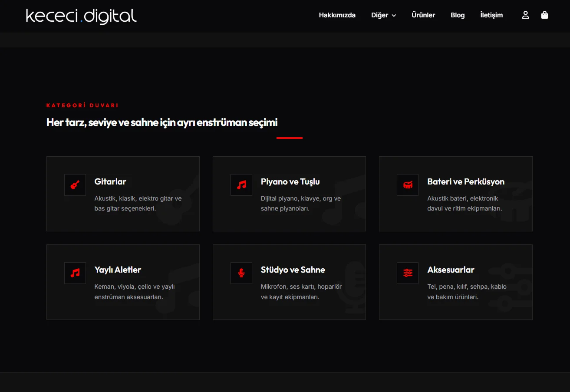This screenshot has width=570, height=392.
Task: Click the music note icon beside Piyano ve Tuşlu
Action: coord(241,185)
